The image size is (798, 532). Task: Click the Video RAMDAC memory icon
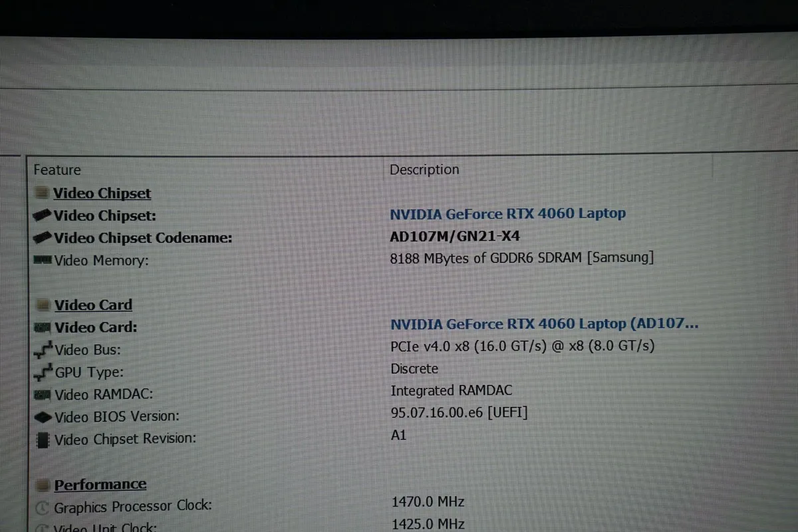43,394
